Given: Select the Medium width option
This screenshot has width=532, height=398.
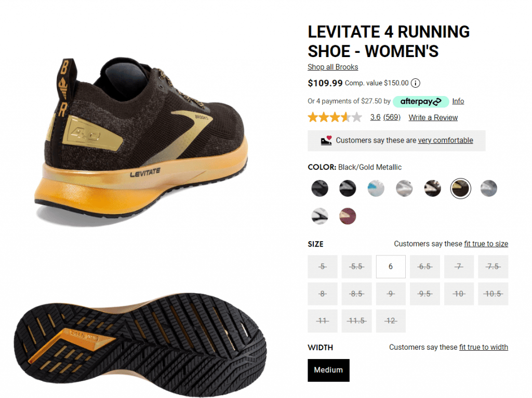Looking at the screenshot, I should pos(328,370).
